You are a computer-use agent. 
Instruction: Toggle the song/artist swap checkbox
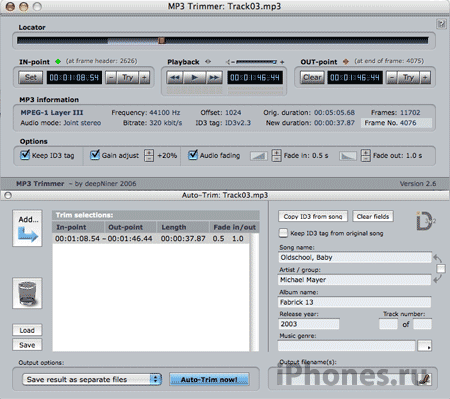[441, 268]
